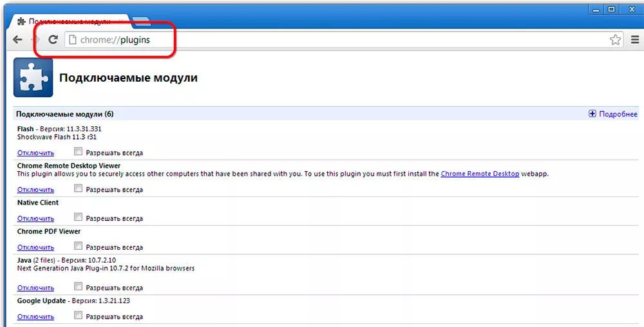Open the Chrome hamburger menu
The height and width of the screenshot is (327, 644).
[x=635, y=40]
